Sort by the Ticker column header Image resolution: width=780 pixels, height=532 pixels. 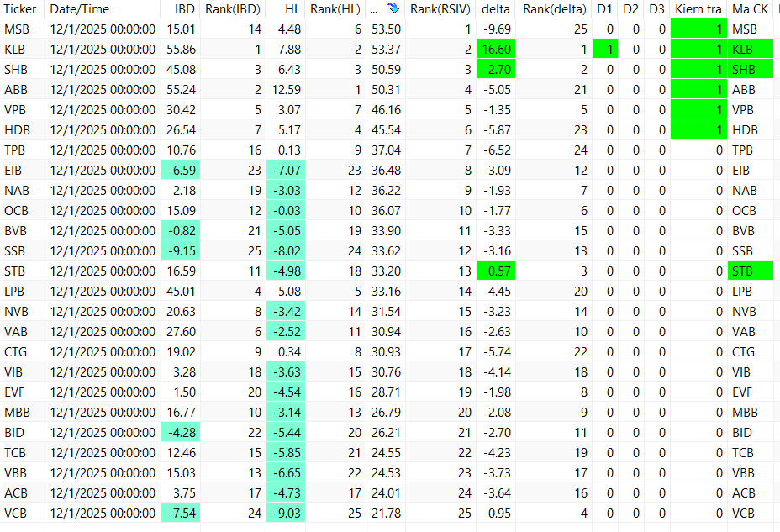point(20,9)
